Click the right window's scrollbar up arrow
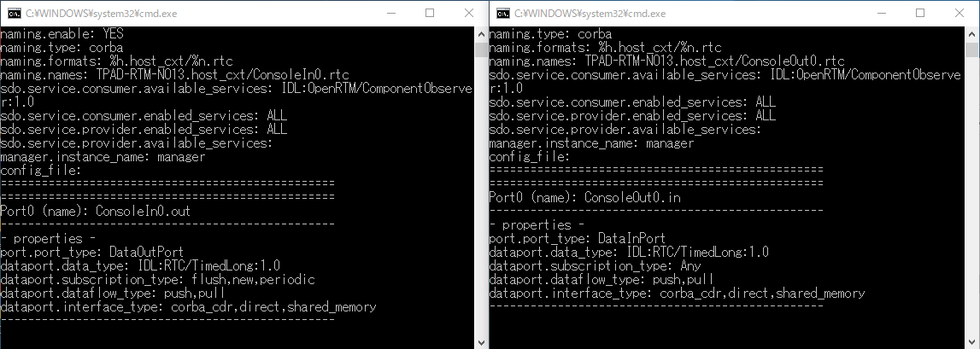The image size is (980, 349). [x=971, y=32]
